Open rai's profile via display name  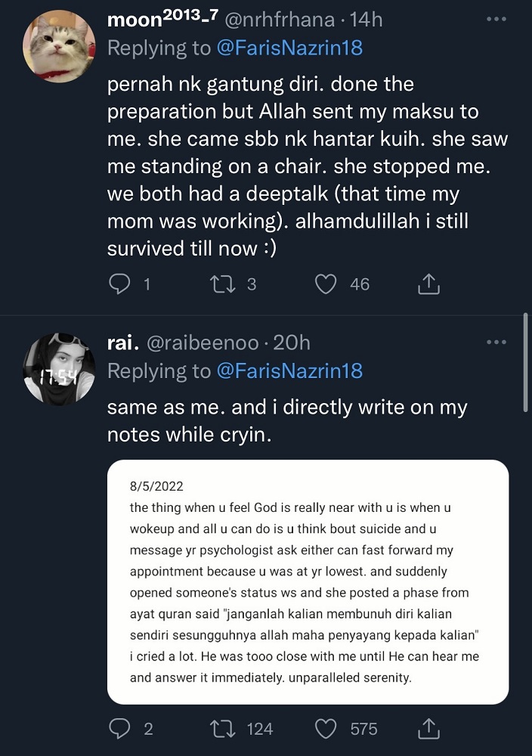click(x=121, y=342)
